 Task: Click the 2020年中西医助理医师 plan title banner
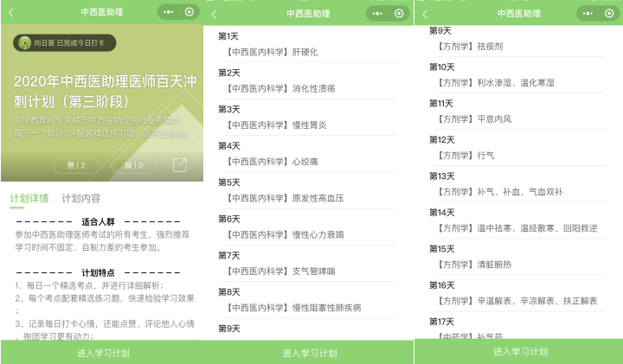tap(101, 91)
